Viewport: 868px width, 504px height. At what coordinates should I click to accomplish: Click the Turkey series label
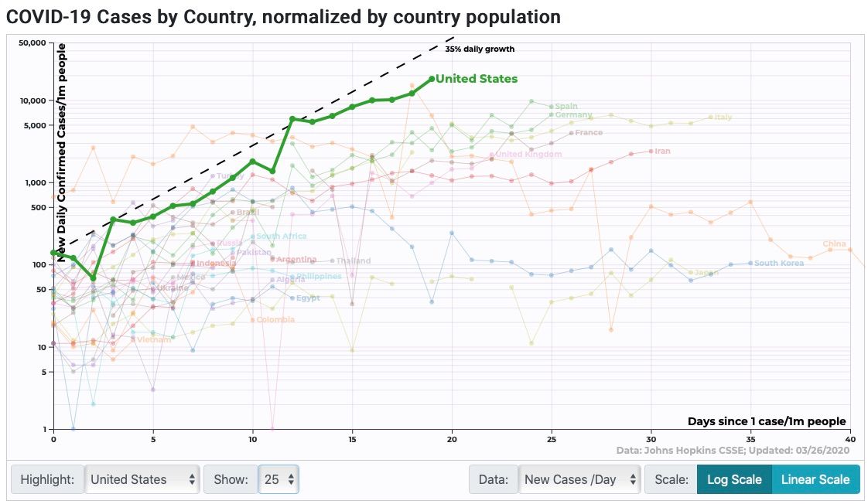coord(230,175)
